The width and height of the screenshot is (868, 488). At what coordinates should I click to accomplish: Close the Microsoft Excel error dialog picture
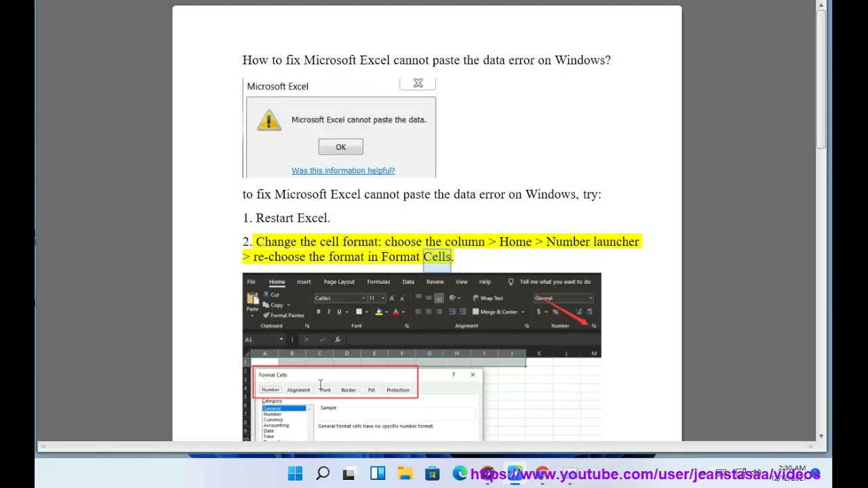(x=418, y=83)
